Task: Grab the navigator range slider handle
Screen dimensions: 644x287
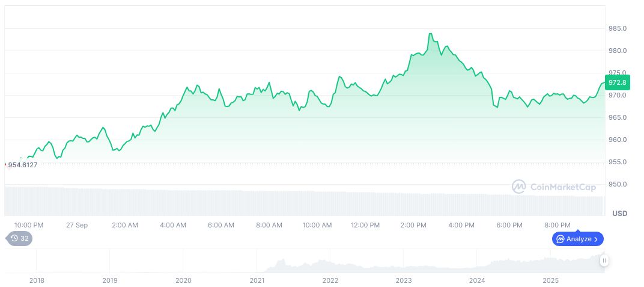Action: [604, 261]
